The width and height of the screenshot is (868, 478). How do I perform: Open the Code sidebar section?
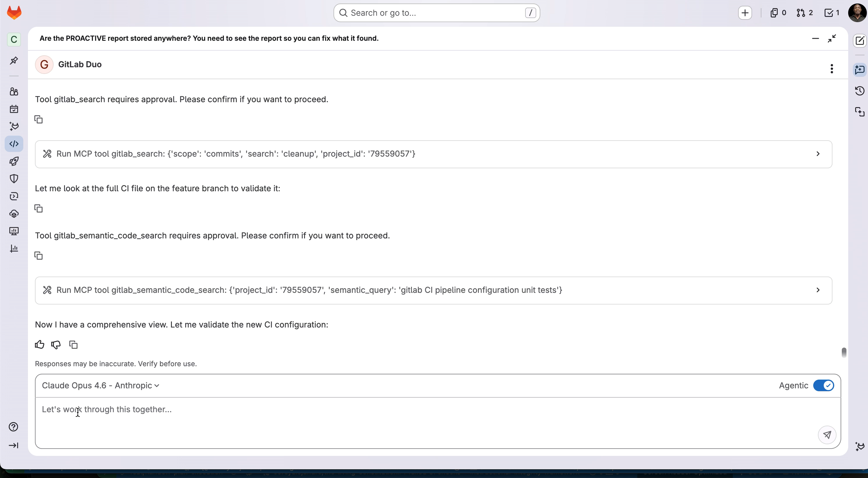[x=14, y=144]
